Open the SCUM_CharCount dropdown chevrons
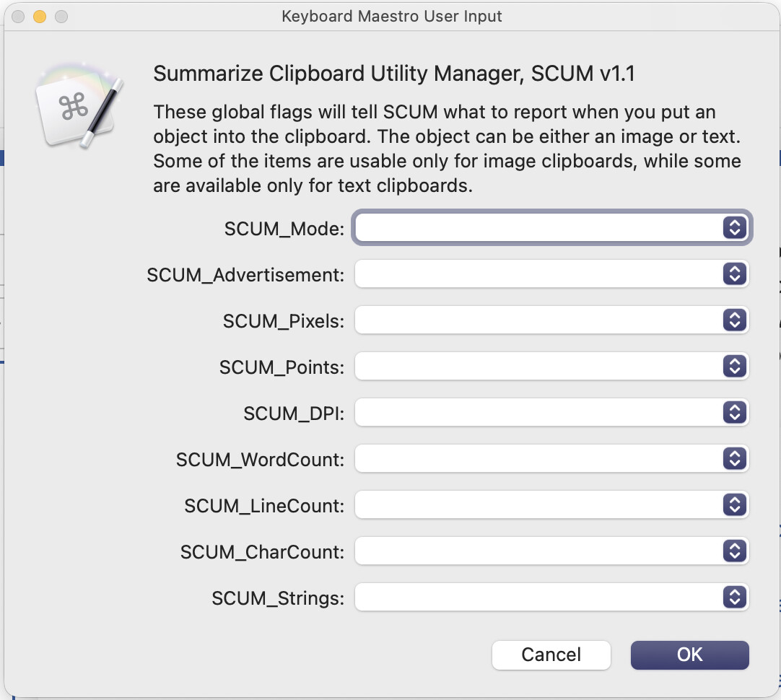The width and height of the screenshot is (781, 700). point(733,551)
